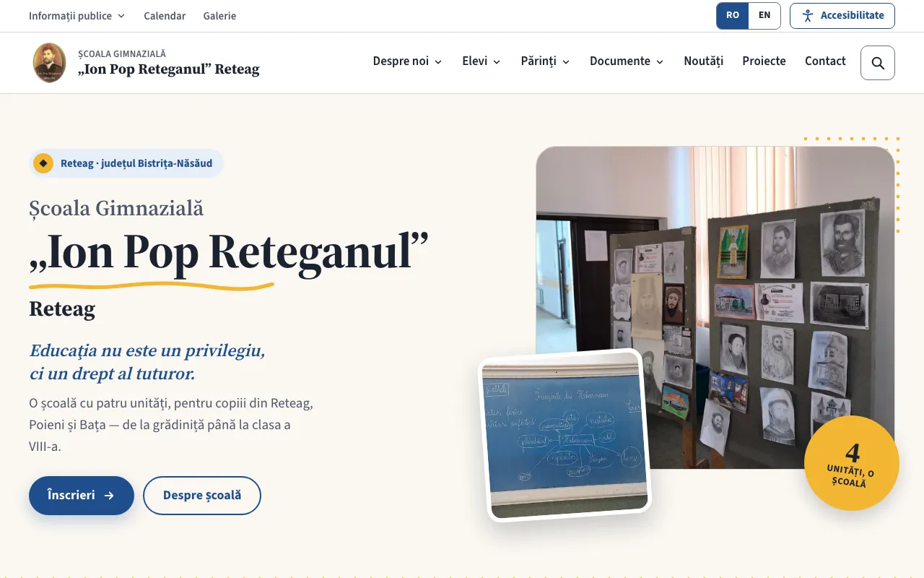Click the accessibility person icon
This screenshot has height=578, width=924.
pyautogui.click(x=808, y=16)
